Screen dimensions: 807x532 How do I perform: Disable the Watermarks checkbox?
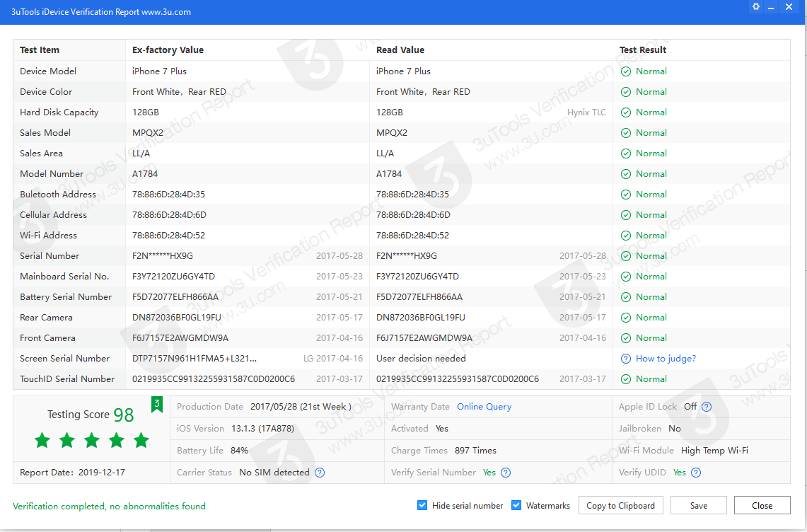(516, 505)
